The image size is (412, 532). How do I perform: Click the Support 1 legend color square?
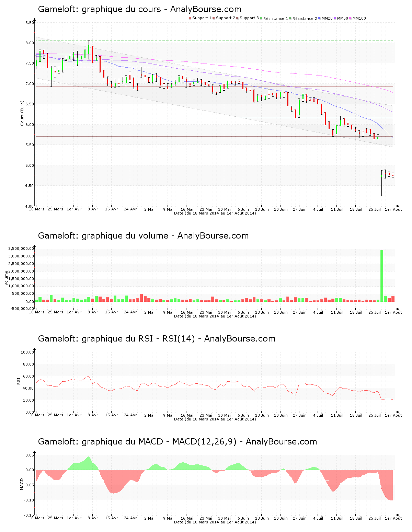click(x=190, y=18)
